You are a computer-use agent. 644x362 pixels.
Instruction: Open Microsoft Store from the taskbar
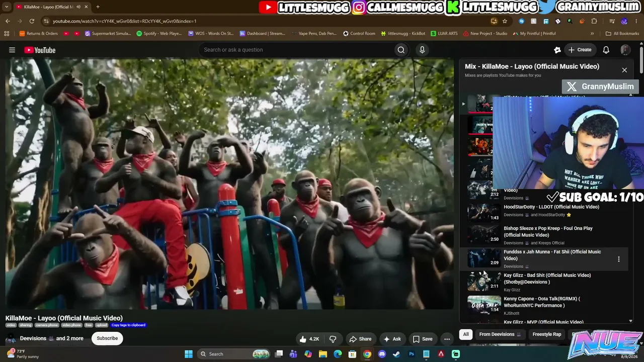pyautogui.click(x=353, y=354)
